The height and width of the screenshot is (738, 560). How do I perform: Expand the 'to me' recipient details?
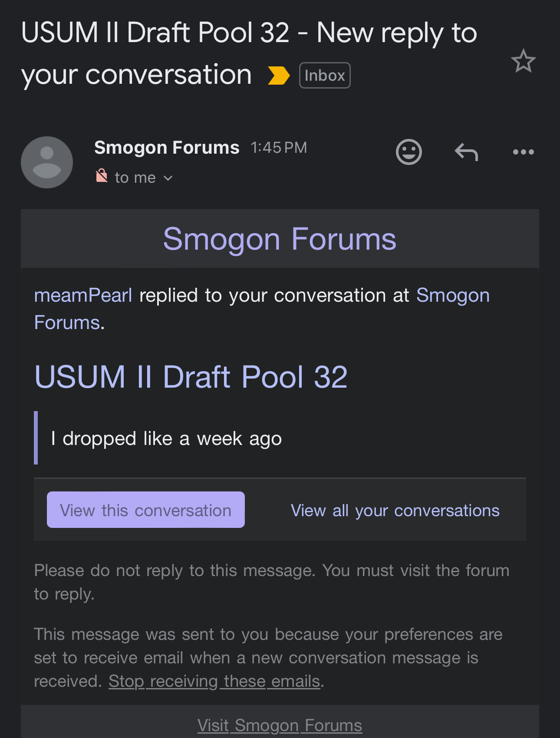pos(168,178)
